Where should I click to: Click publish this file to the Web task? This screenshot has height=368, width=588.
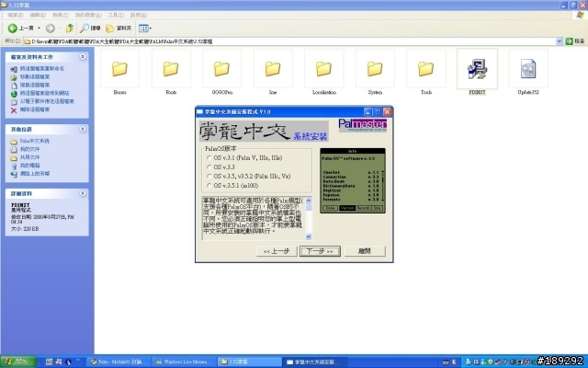tap(45, 93)
